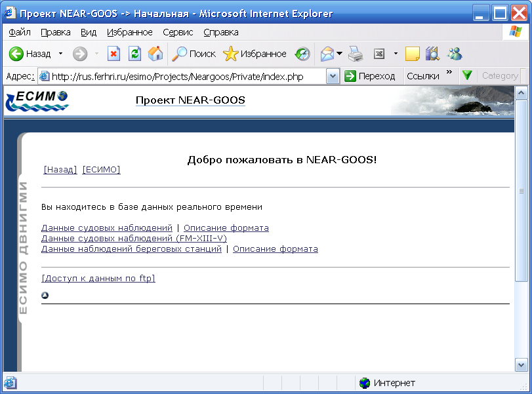532x394 pixels.
Task: Open the Research books icon
Action: pos(432,54)
